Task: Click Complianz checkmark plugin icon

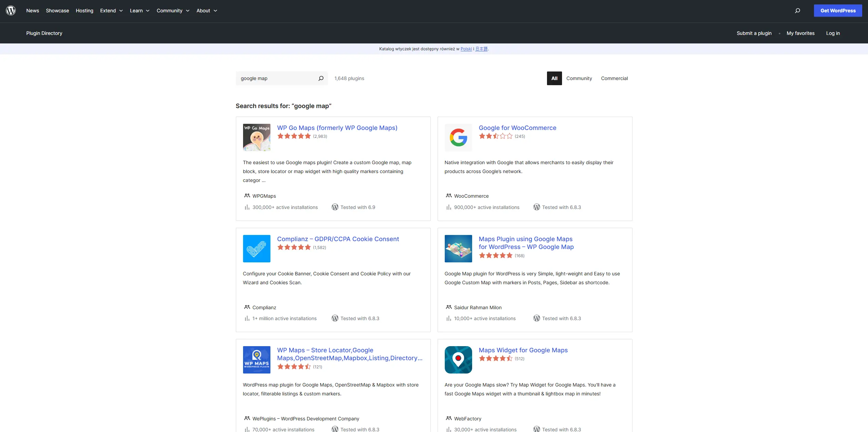Action: coord(256,249)
